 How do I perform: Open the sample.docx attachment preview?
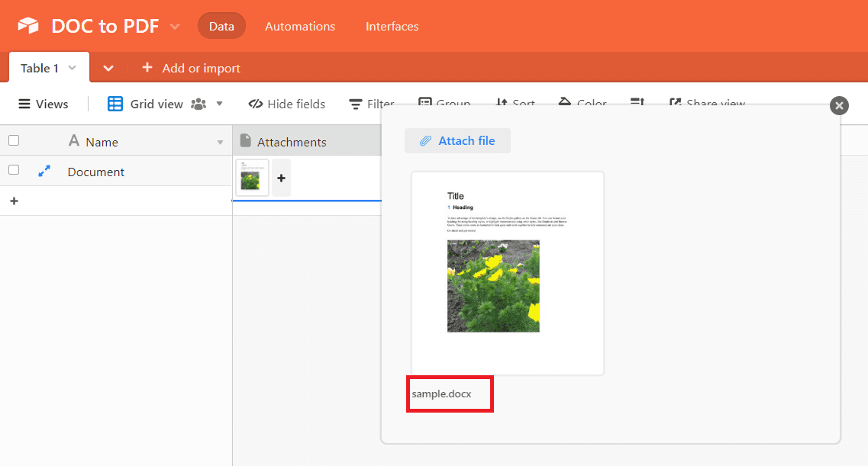point(507,273)
